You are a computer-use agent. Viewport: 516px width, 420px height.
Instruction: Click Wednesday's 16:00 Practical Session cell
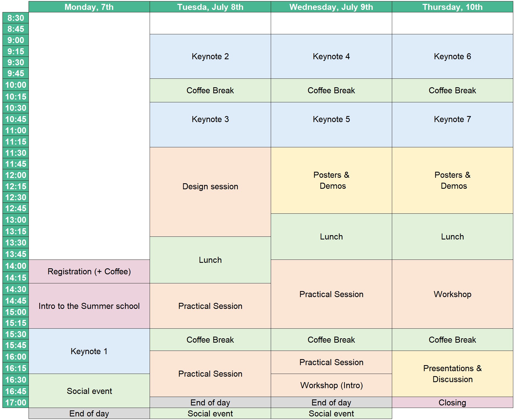(331, 362)
